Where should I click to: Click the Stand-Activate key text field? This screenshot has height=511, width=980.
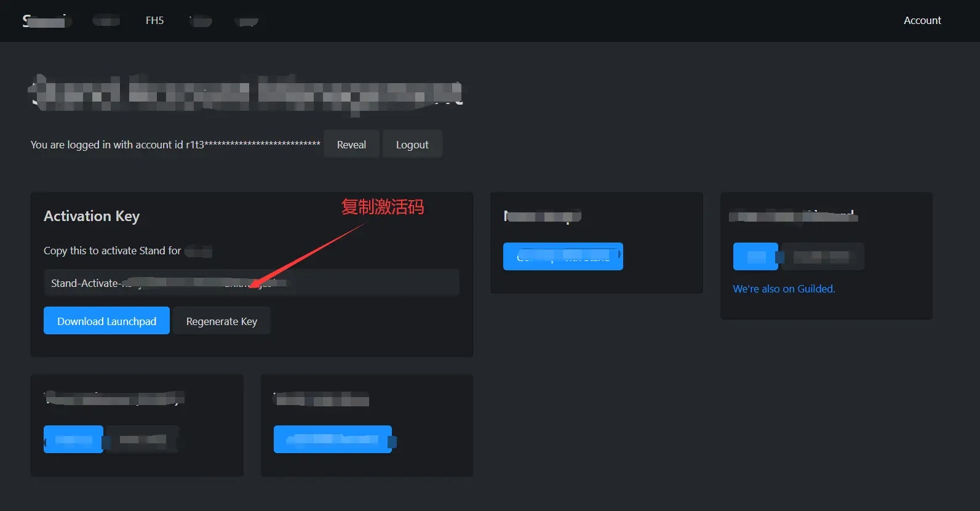coord(251,283)
